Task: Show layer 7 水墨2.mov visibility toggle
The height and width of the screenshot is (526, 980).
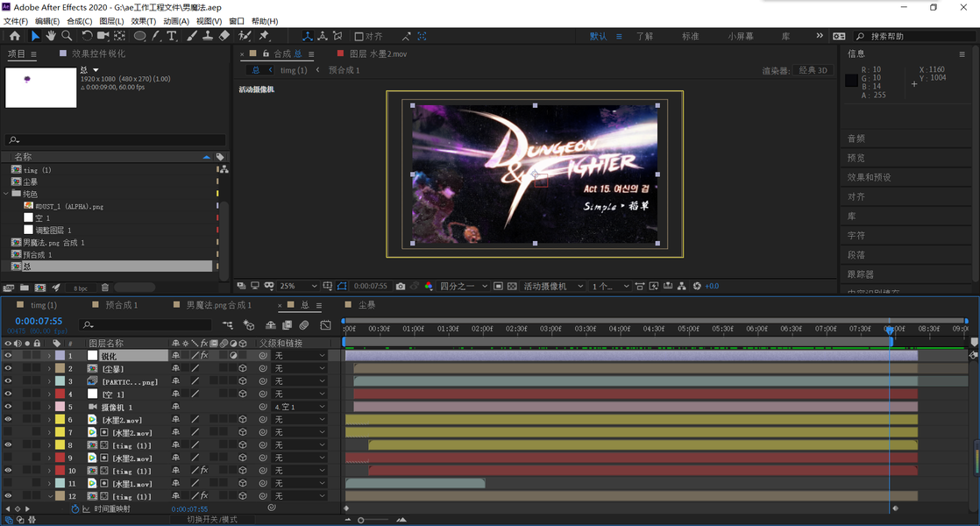Action: coord(8,432)
